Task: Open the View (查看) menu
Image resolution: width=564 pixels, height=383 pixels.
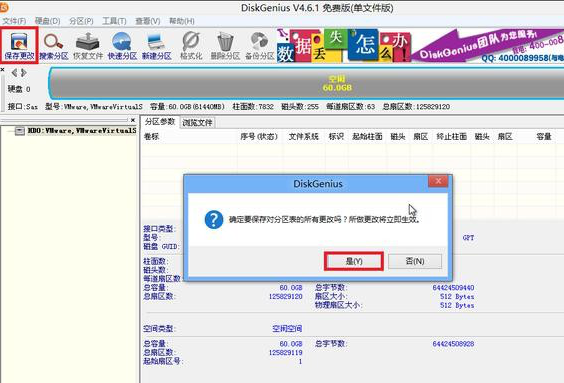Action: pyautogui.click(x=147, y=21)
